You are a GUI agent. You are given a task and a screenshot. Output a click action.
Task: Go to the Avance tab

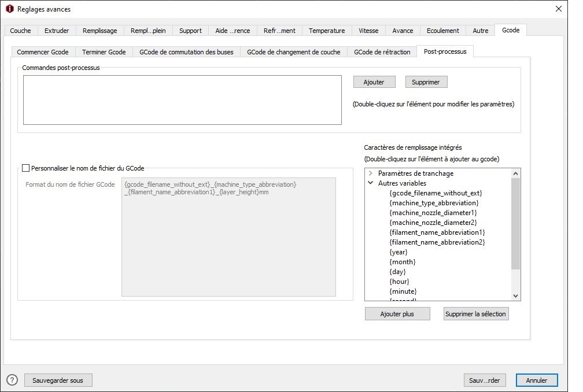(403, 31)
